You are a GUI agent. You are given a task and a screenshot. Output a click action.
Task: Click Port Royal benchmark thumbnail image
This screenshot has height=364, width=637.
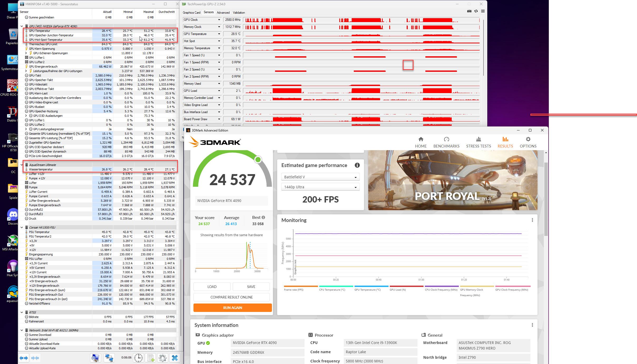453,180
